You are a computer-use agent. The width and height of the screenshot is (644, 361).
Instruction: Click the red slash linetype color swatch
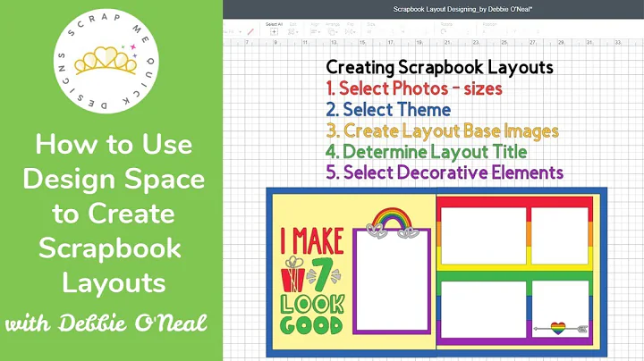click(x=250, y=31)
